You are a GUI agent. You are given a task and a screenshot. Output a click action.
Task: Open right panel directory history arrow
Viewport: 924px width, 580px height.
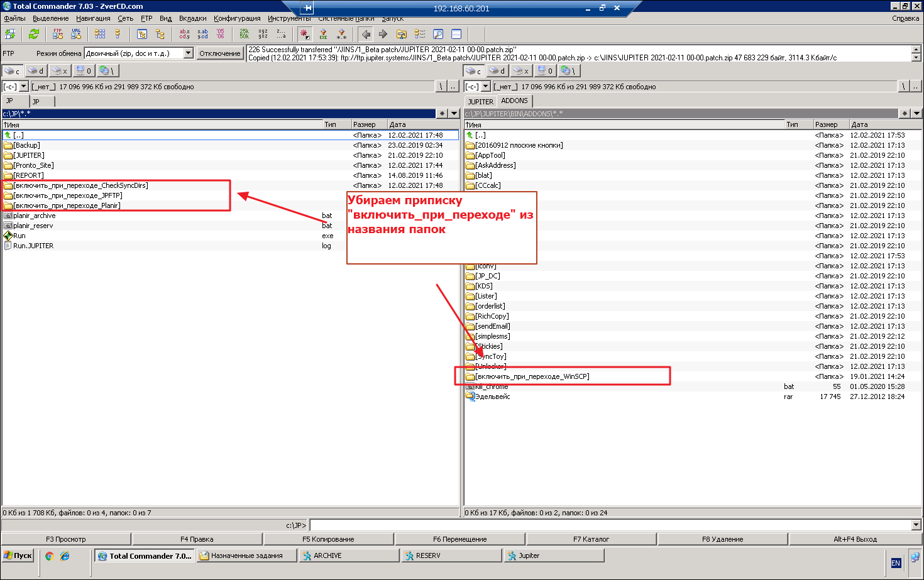[916, 114]
